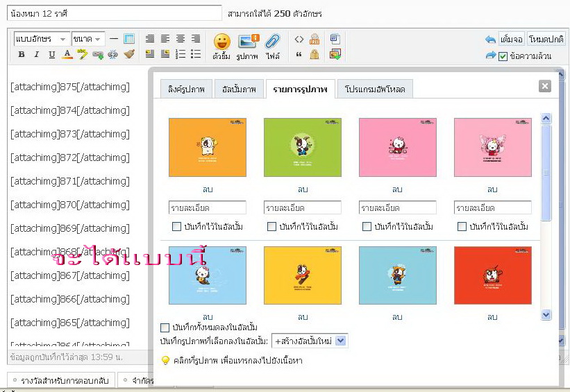Insert a code block with <> icon
570x392 pixels.
click(x=299, y=39)
